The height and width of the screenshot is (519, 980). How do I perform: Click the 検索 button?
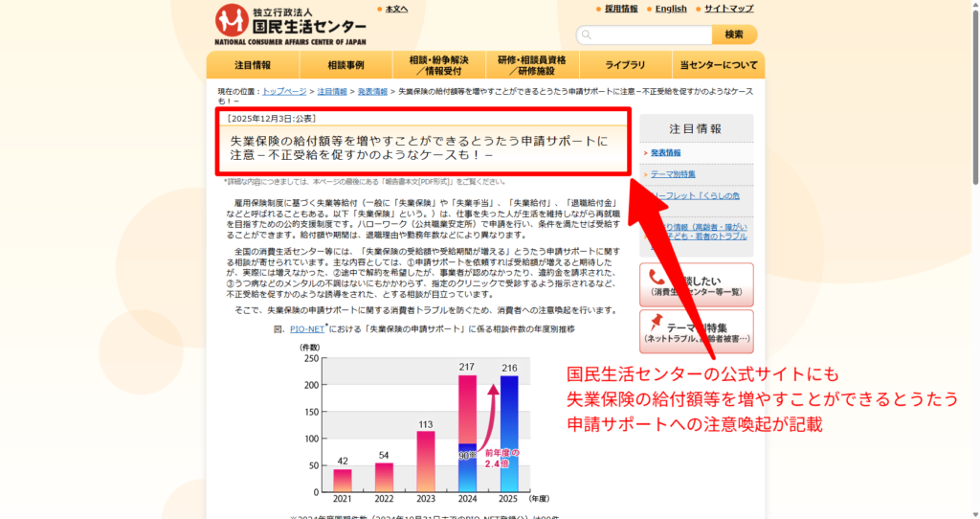coord(734,35)
